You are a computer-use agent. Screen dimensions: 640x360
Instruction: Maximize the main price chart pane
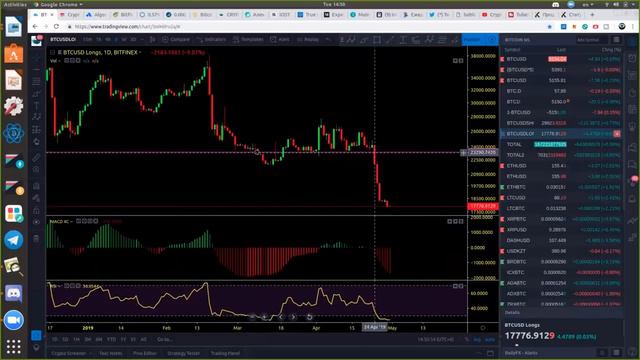click(461, 61)
